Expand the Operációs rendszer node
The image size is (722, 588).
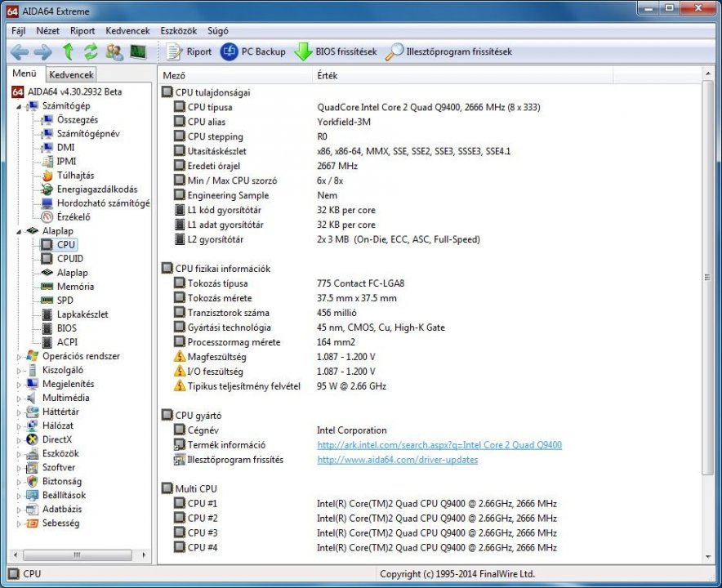tap(19, 356)
